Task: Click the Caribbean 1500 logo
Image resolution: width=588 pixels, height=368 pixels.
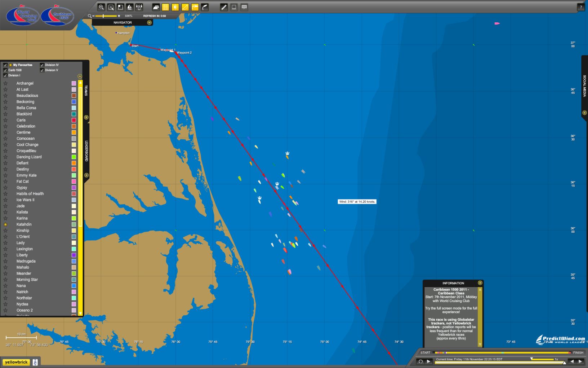Action: tap(57, 16)
